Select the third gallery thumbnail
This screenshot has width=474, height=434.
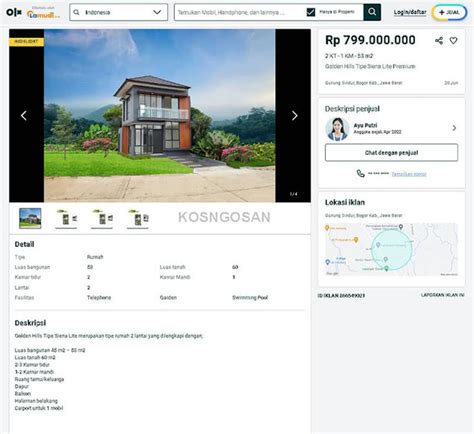point(102,219)
